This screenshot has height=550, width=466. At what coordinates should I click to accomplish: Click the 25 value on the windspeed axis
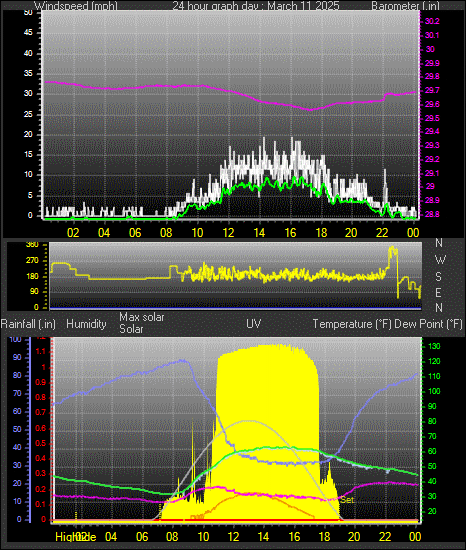[x=28, y=115]
